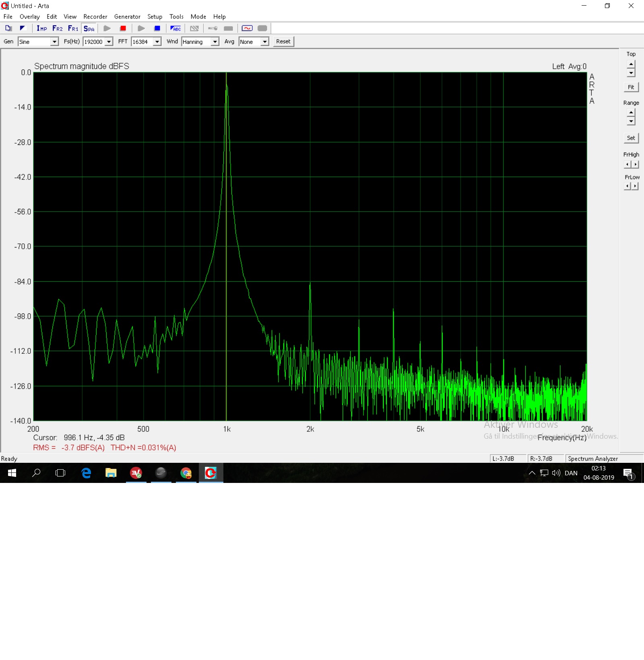
Task: Click the Set button
Action: pos(631,138)
